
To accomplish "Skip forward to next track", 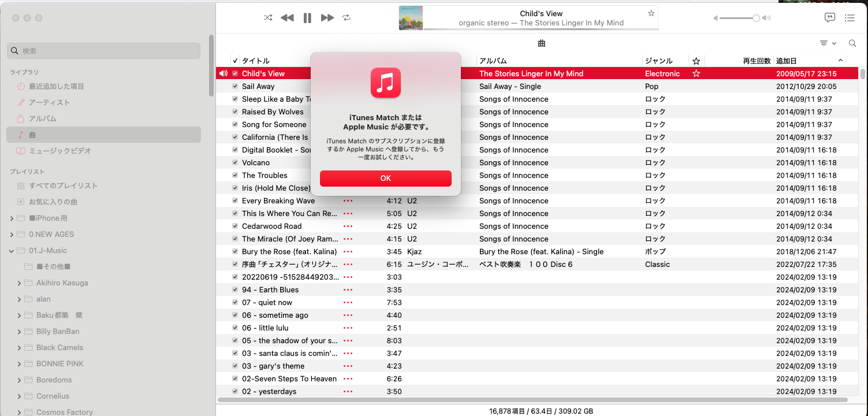I will coord(327,18).
